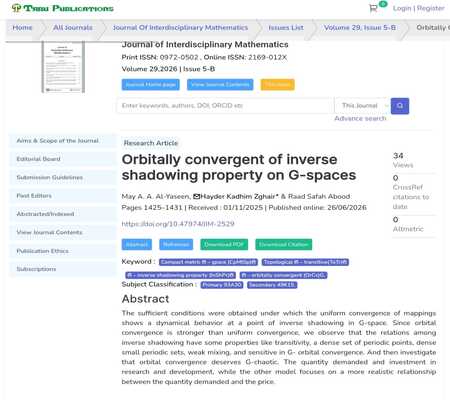The width and height of the screenshot is (450, 400).
Task: Expand the This Journal search scope dropdown
Action: click(x=362, y=106)
